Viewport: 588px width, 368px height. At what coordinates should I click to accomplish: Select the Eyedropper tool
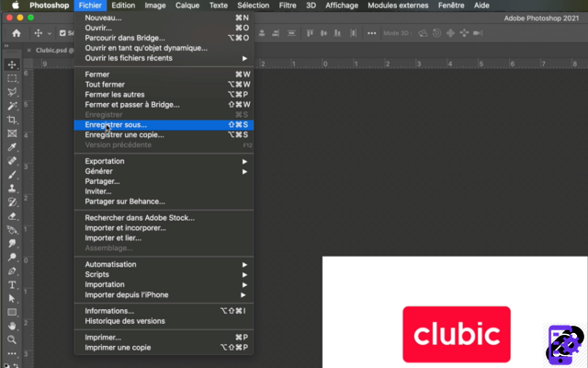click(x=12, y=147)
